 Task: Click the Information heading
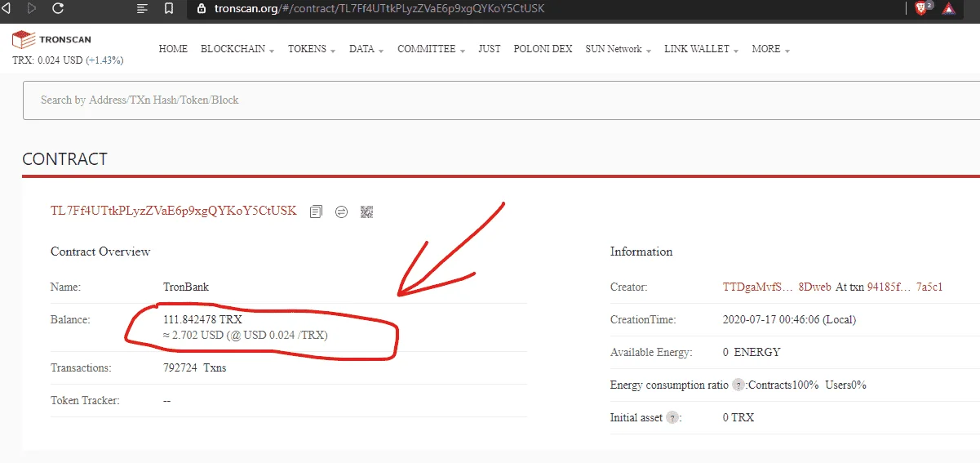641,252
